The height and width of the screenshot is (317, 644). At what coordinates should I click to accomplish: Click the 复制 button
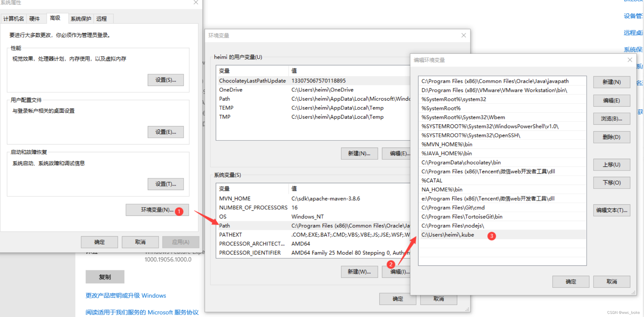coord(105,277)
